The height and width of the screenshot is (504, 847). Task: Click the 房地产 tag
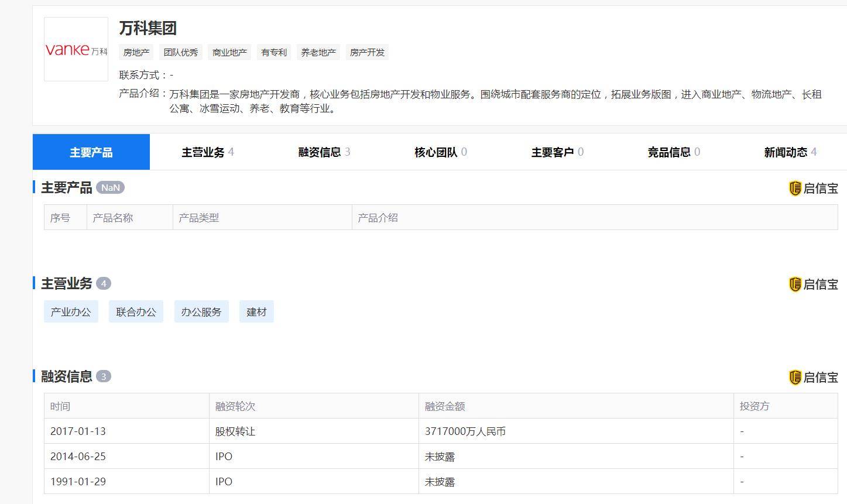click(x=136, y=52)
